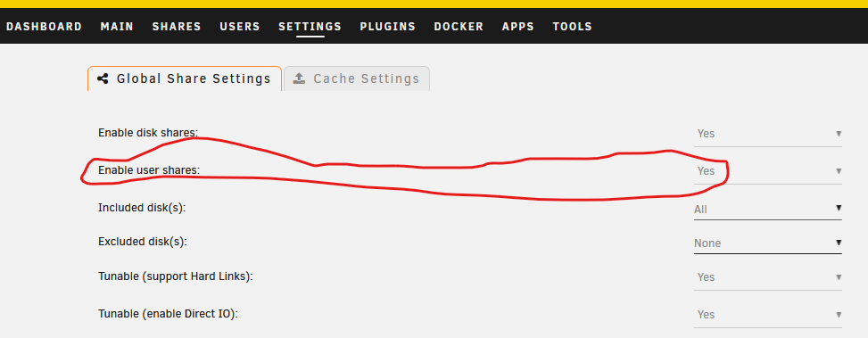This screenshot has height=338, width=868.
Task: Open the Apps menu item
Action: [x=518, y=27]
